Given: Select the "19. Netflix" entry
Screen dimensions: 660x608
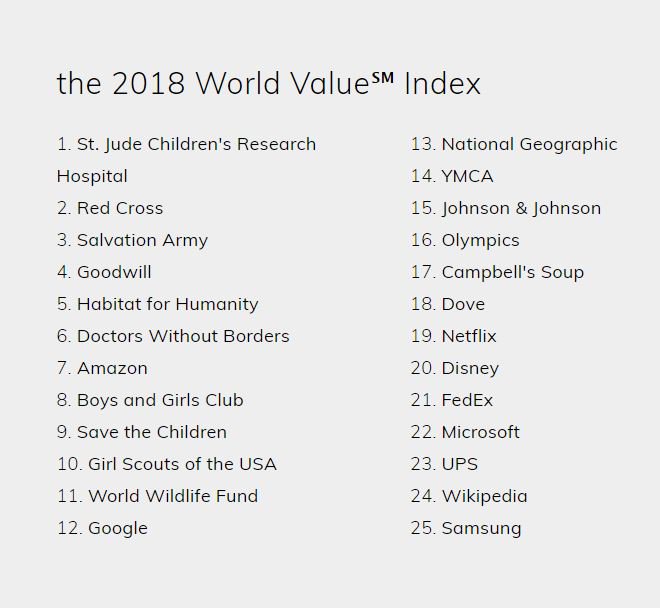Looking at the screenshot, I should pyautogui.click(x=454, y=336).
